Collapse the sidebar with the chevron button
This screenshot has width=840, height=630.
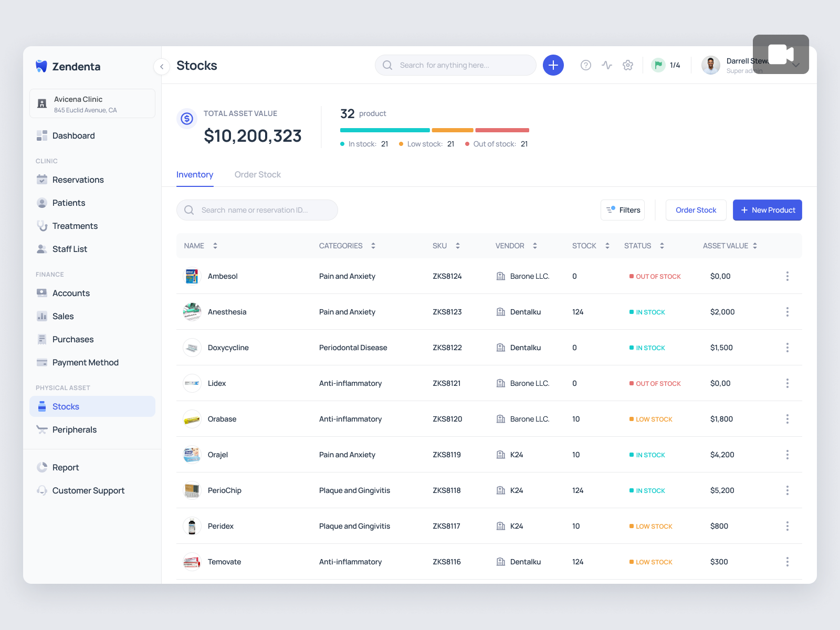161,67
